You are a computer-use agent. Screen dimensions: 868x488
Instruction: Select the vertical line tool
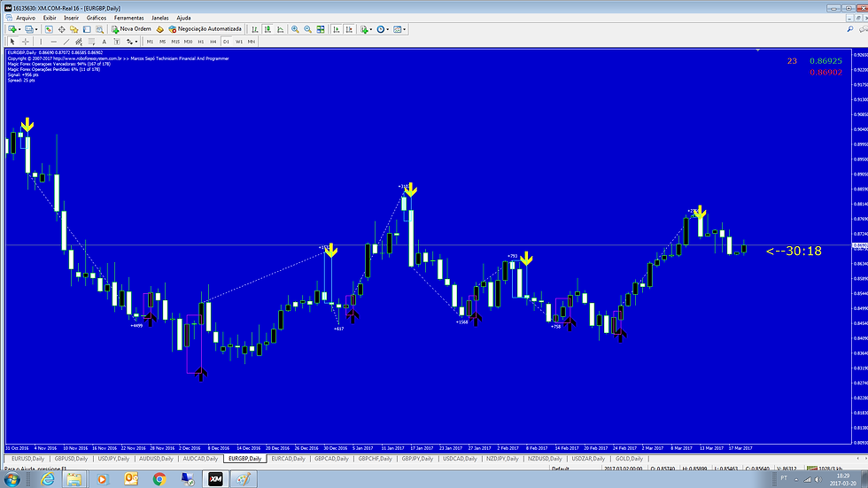tap(41, 42)
